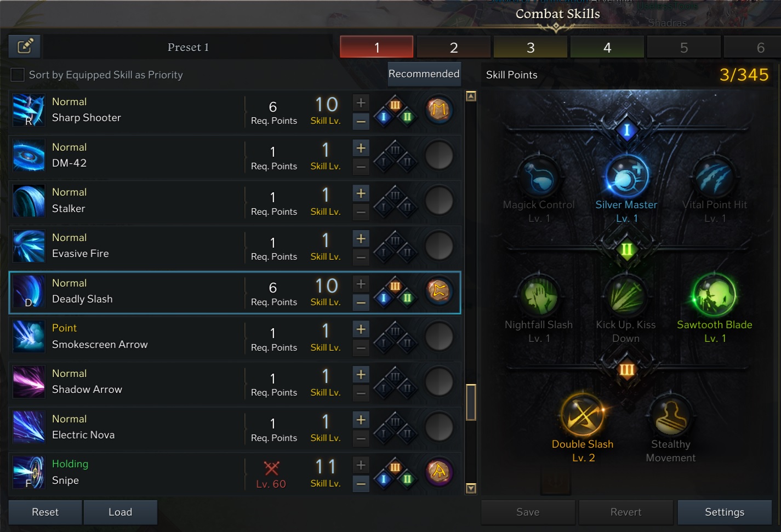The height and width of the screenshot is (532, 781).
Task: Open the Settings button
Action: 725,512
